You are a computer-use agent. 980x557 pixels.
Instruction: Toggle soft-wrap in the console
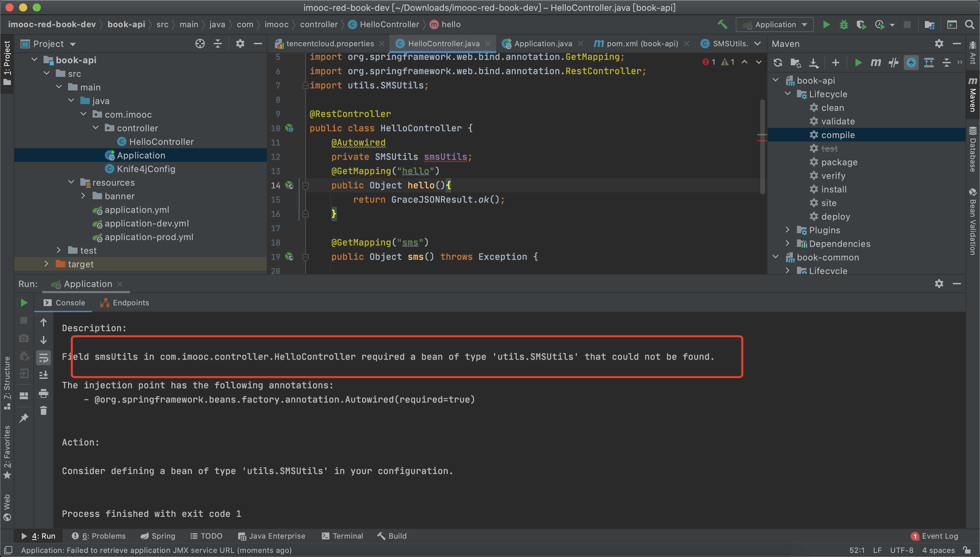pos(43,358)
